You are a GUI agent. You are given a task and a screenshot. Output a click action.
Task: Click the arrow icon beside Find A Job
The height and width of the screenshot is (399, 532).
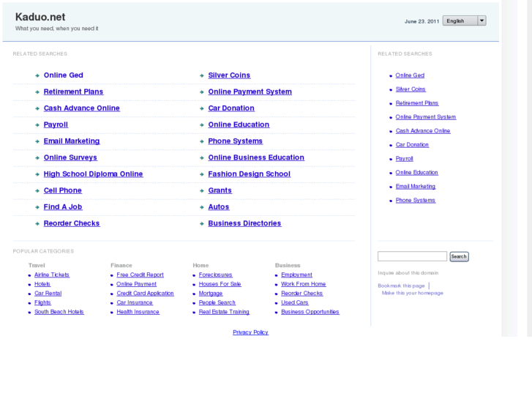(x=37, y=207)
